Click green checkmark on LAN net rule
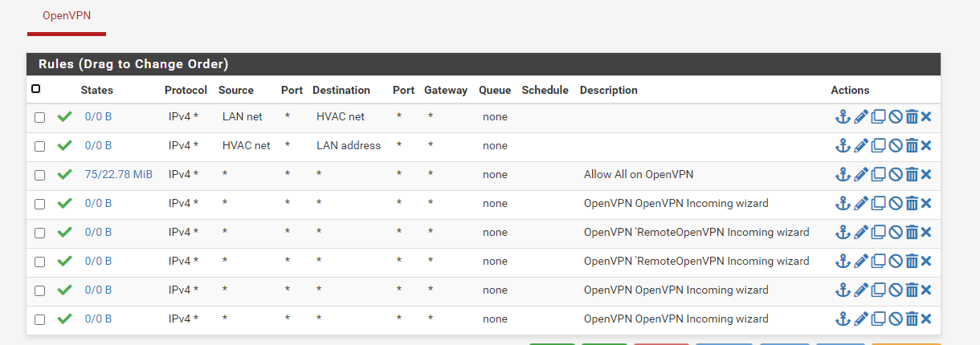 [x=65, y=117]
